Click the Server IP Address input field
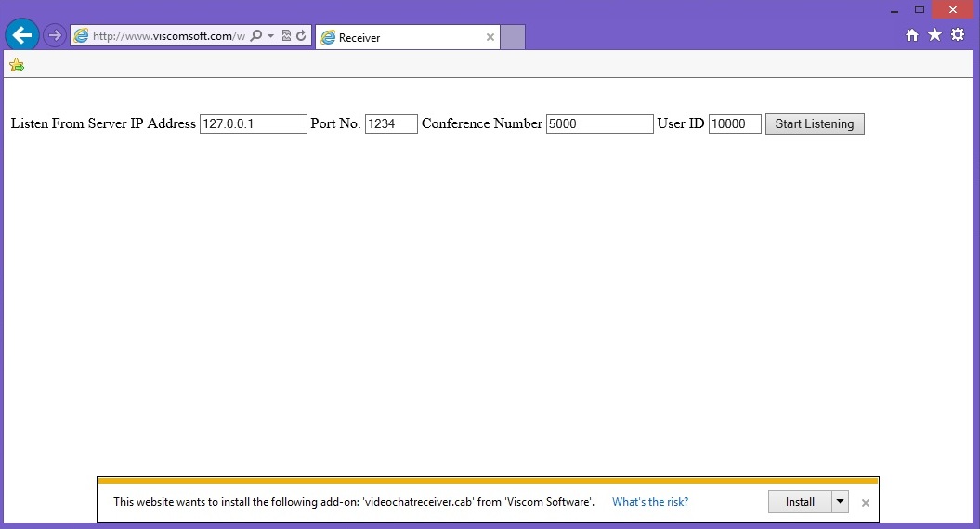Viewport: 980px width, 529px height. pos(253,124)
